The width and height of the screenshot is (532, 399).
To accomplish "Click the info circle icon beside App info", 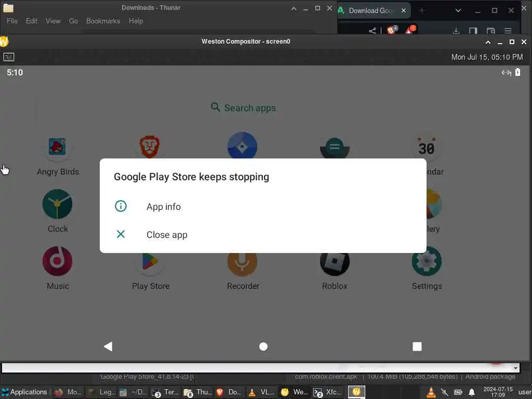I will tap(121, 206).
